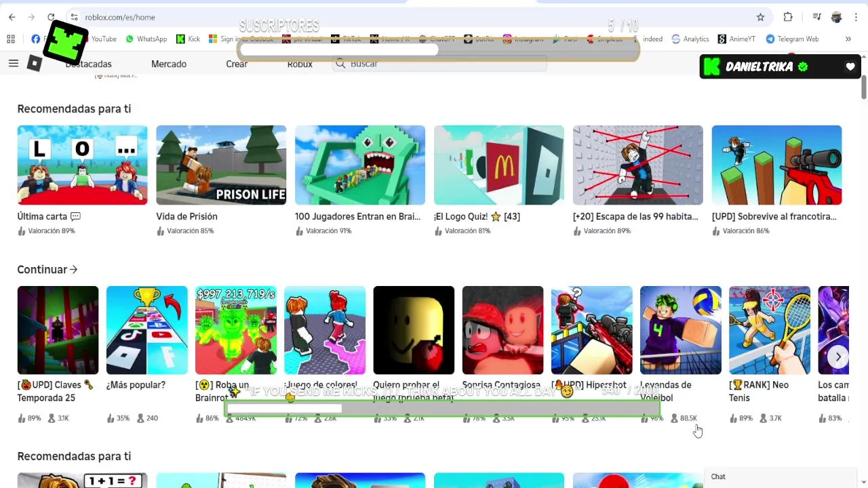Open ¡Juego de colores! game thumbnail
This screenshot has width=868, height=488.
click(x=324, y=330)
